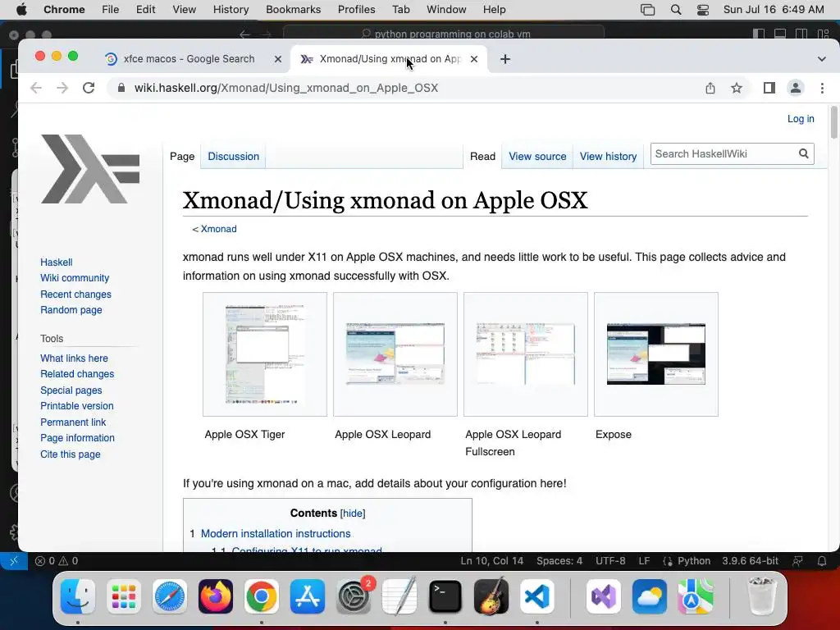Select the View source tab
The image size is (840, 630).
coord(537,157)
